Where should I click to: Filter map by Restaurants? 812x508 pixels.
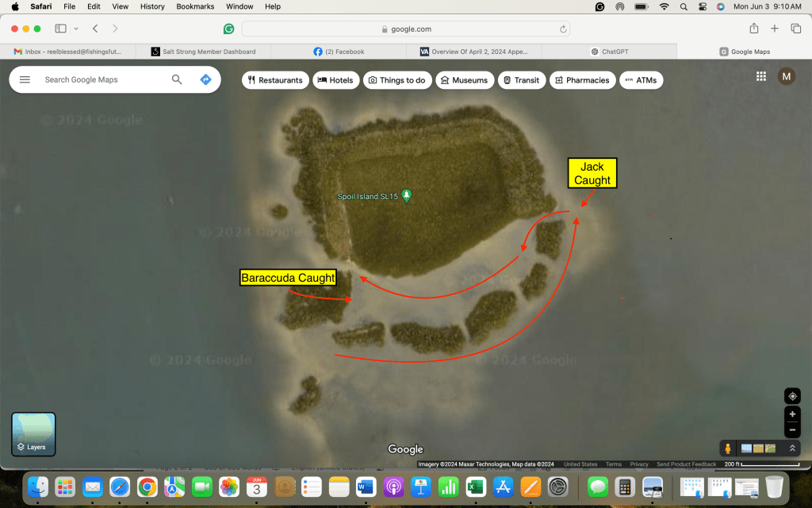coord(275,80)
